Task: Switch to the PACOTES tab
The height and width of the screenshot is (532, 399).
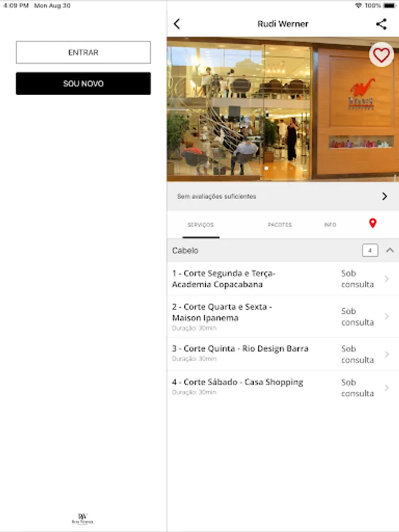Action: (280, 225)
